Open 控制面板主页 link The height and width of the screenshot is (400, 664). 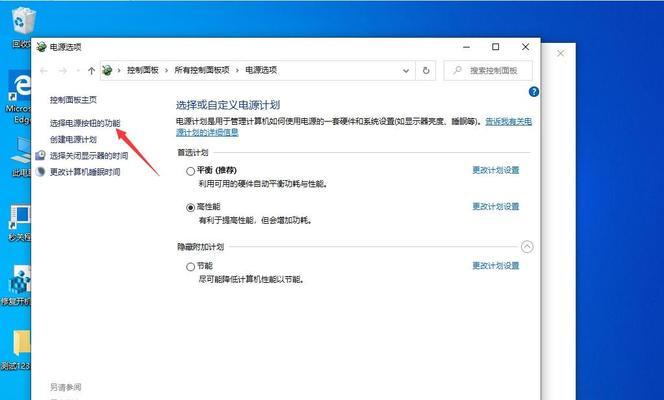pos(73,100)
